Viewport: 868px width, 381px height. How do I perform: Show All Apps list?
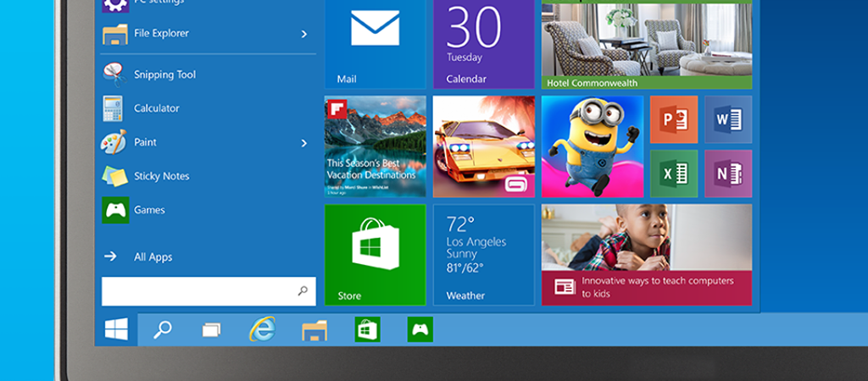tap(138, 257)
